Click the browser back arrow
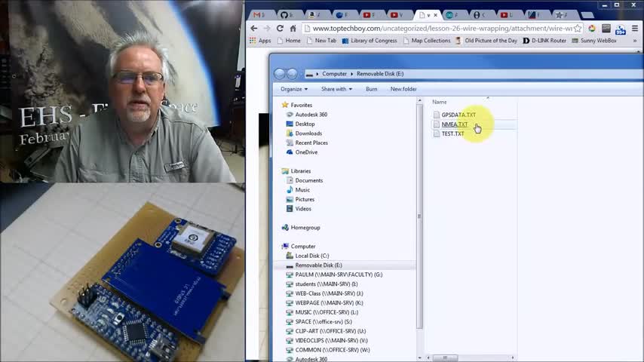644x362 pixels. (254, 29)
